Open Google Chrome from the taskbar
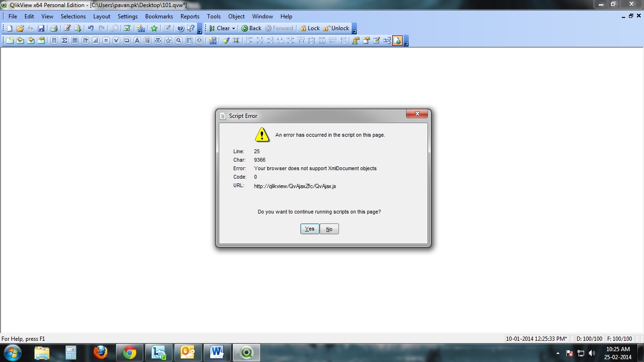The image size is (644, 362). coord(130,353)
